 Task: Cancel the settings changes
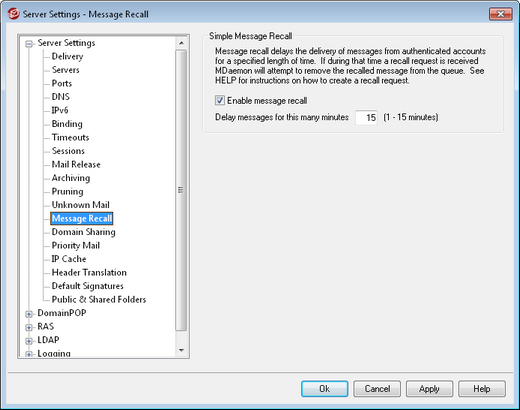click(x=377, y=389)
